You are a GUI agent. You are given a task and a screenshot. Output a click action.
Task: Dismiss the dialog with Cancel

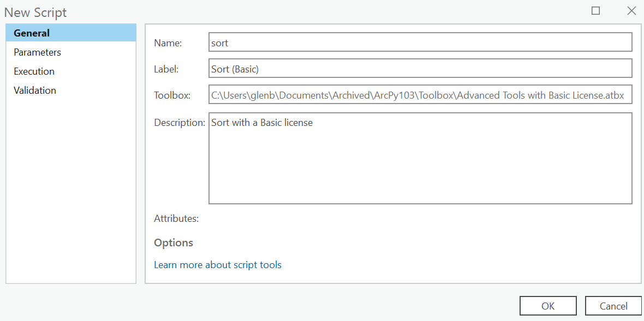click(x=613, y=306)
